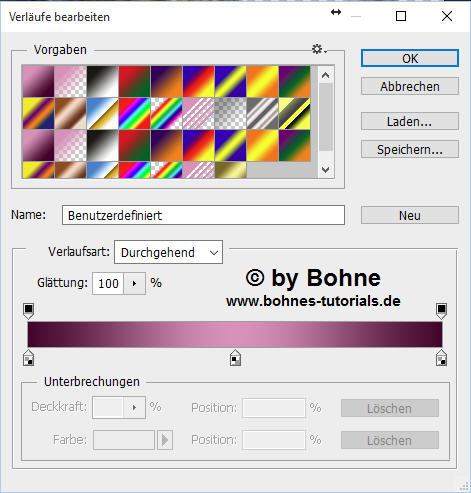Image resolution: width=471 pixels, height=493 pixels.
Task: Click Laden... to load gradients
Action: point(410,121)
